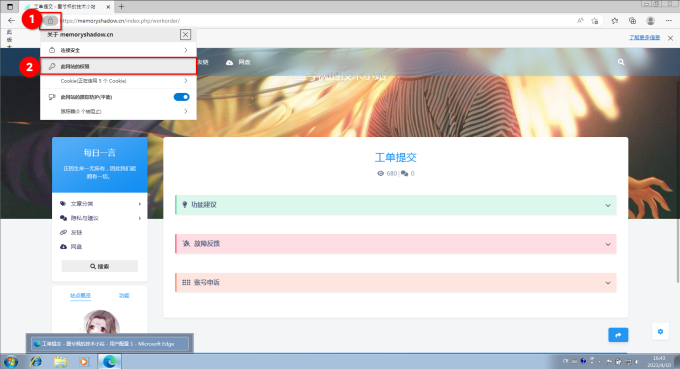Click the tracking prevention monitor icon
Image resolution: width=680 pixels, height=369 pixels.
pos(52,97)
